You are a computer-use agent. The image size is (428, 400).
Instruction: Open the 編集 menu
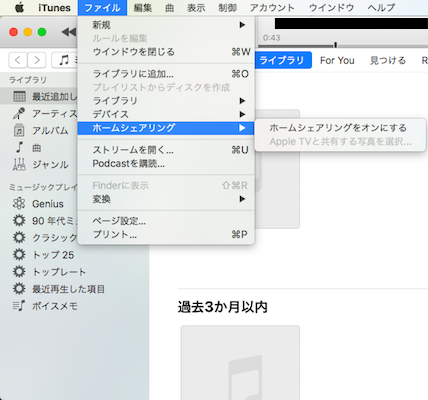[x=143, y=7]
